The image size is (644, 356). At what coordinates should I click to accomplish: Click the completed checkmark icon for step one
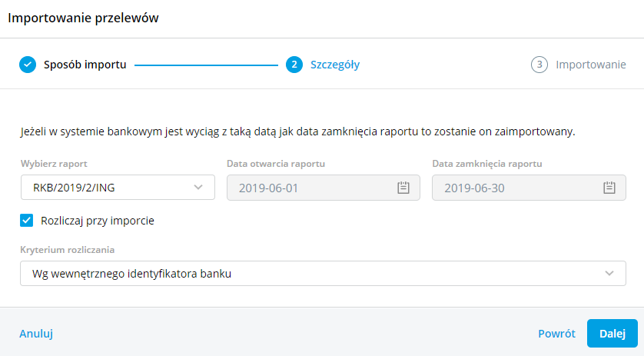[x=28, y=65]
